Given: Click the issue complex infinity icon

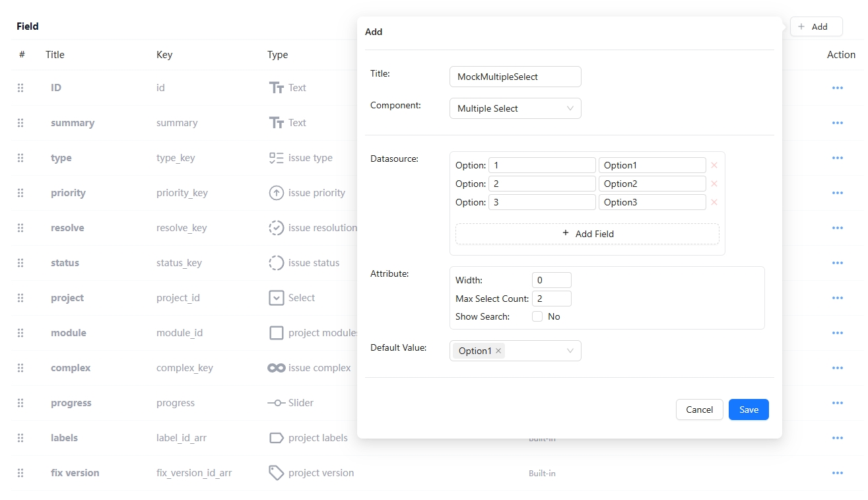Looking at the screenshot, I should (x=276, y=367).
